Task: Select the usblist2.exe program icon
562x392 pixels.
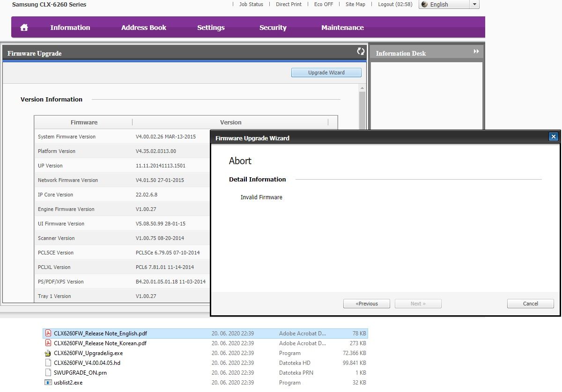Action: click(48, 383)
